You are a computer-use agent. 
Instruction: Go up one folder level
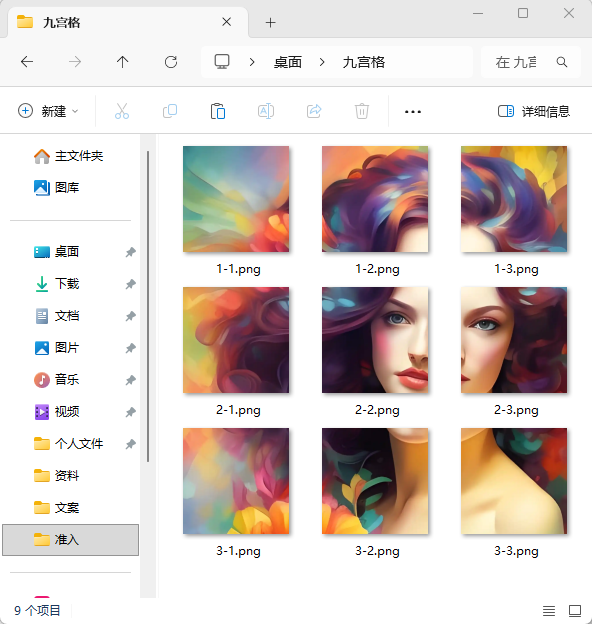pyautogui.click(x=123, y=62)
